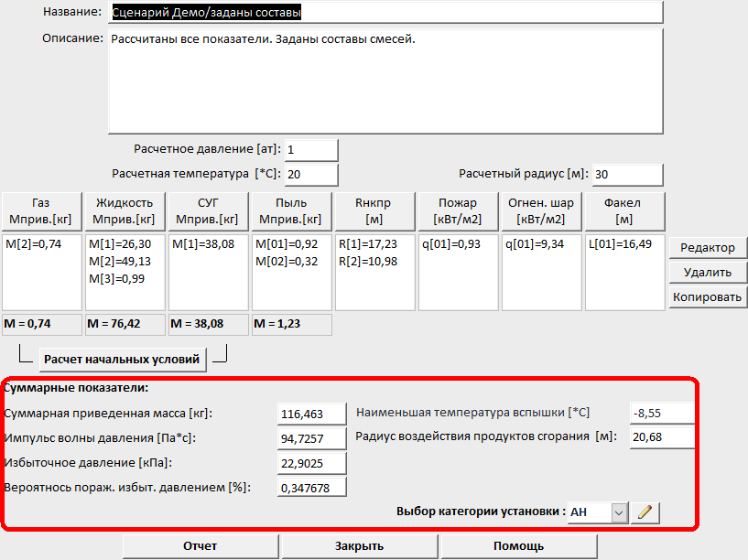
Task: Click the flash temperature value -8,55
Action: [662, 414]
